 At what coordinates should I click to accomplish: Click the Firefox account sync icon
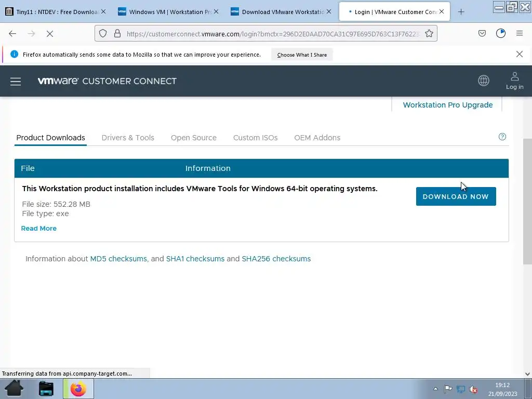click(501, 33)
